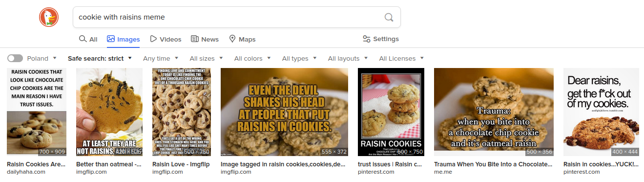Open the 'Dear raisins' cookie thumbnail
The width and height of the screenshot is (644, 182).
click(x=601, y=112)
